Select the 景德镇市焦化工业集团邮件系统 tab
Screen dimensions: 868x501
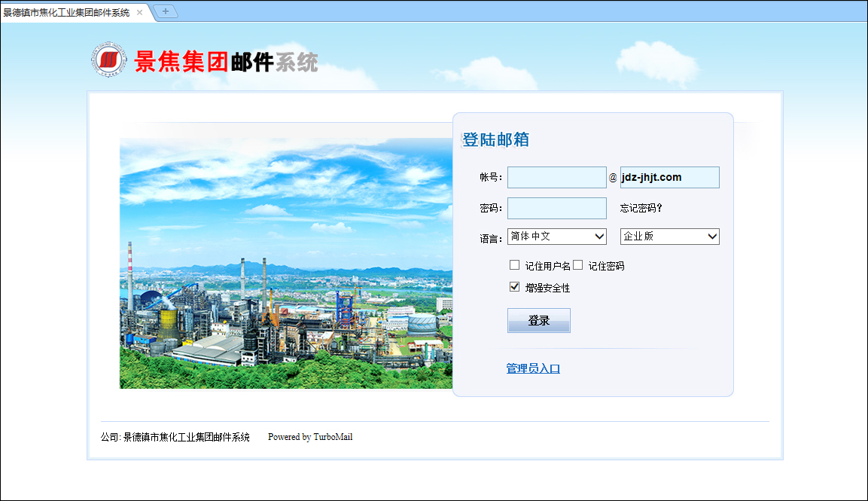point(66,12)
